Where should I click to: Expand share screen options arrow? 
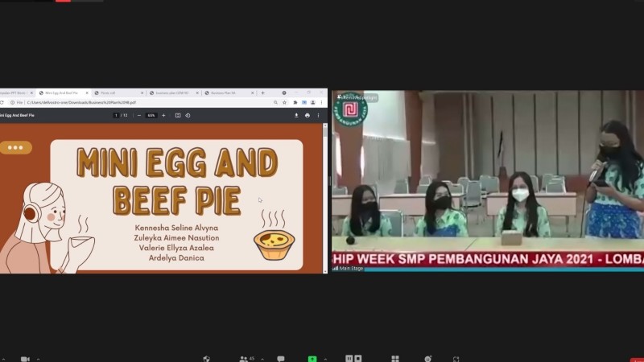(324, 359)
